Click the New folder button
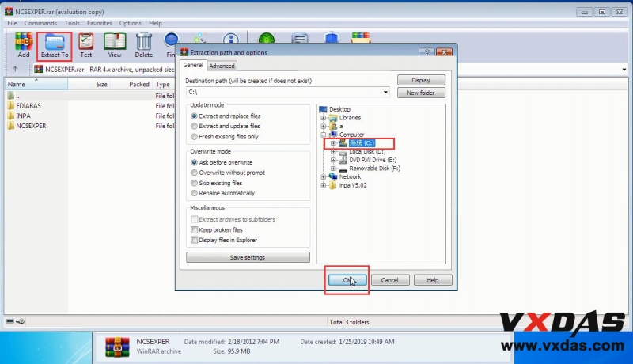Viewport: 633px width, 364px height. coord(421,93)
